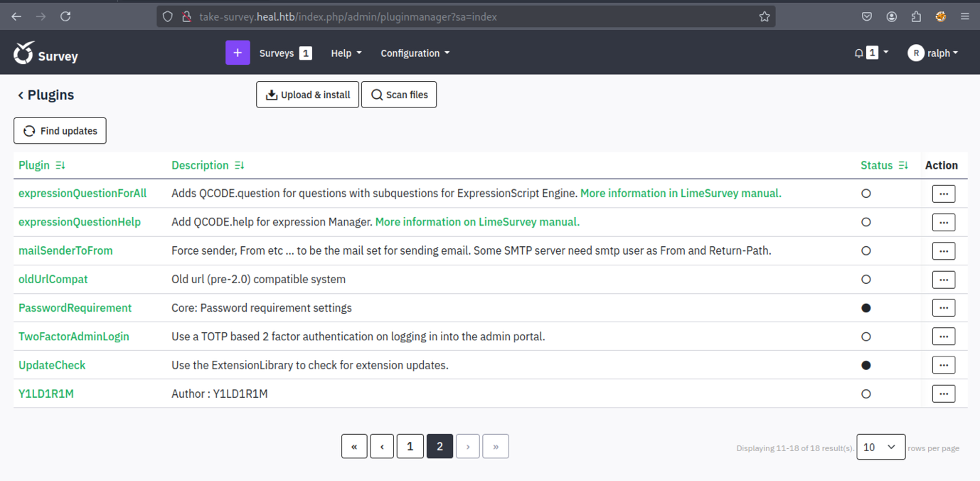This screenshot has width=980, height=481.
Task: Open the Help menu
Action: [346, 53]
